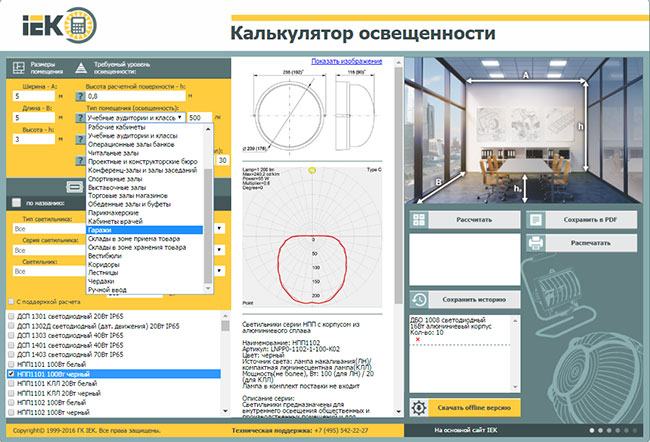Check НПП1102 100Вт белый
Screen dimensions: 650x442
11,403
